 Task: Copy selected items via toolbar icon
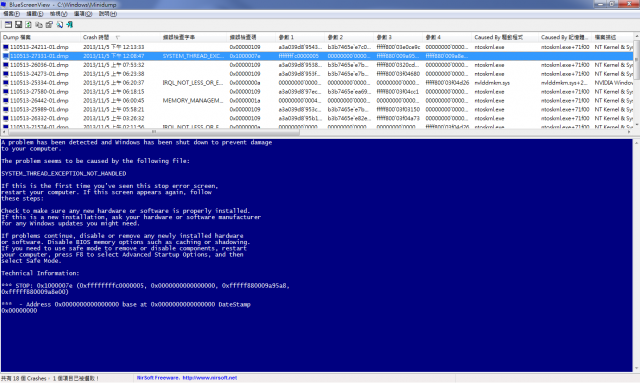pos(39,25)
